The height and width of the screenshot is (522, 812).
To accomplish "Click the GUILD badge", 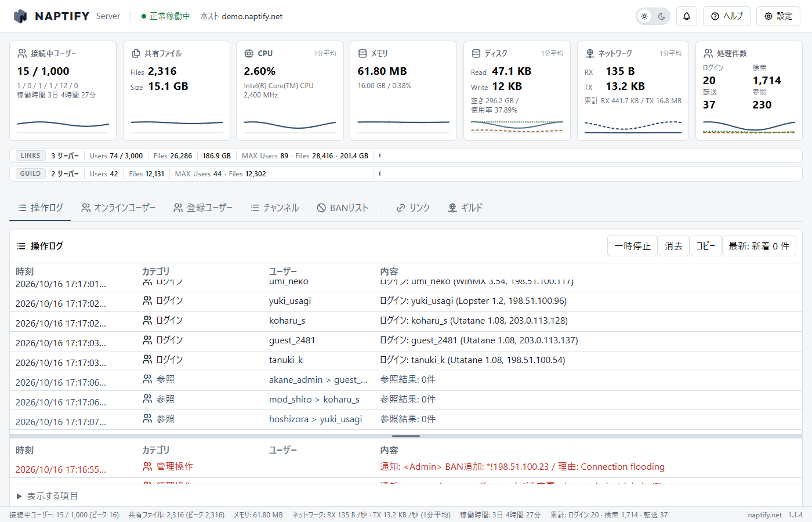I will coord(31,173).
